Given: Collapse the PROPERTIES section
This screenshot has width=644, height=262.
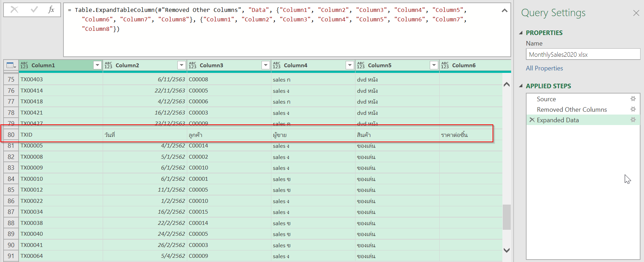Looking at the screenshot, I should coord(521,33).
